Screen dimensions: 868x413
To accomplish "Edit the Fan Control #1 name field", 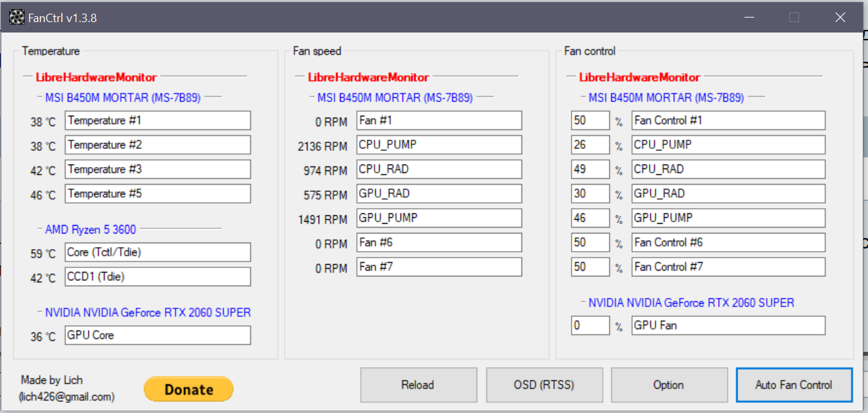I will point(728,121).
